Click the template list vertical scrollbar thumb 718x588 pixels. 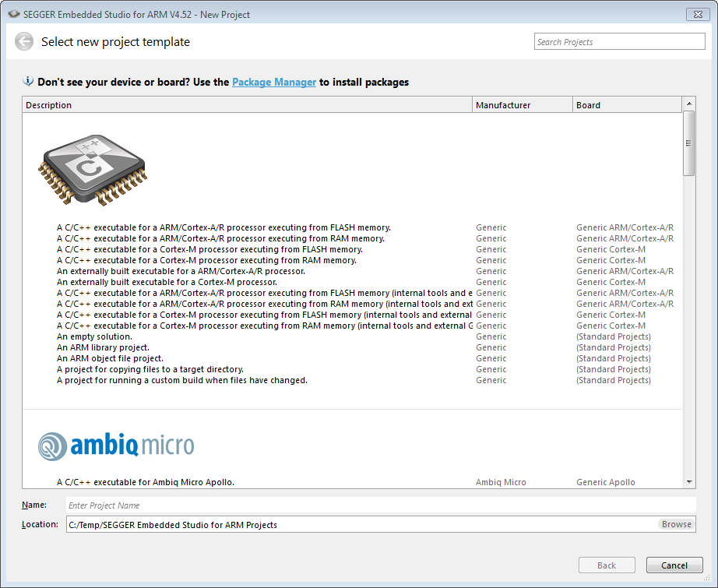click(x=688, y=143)
